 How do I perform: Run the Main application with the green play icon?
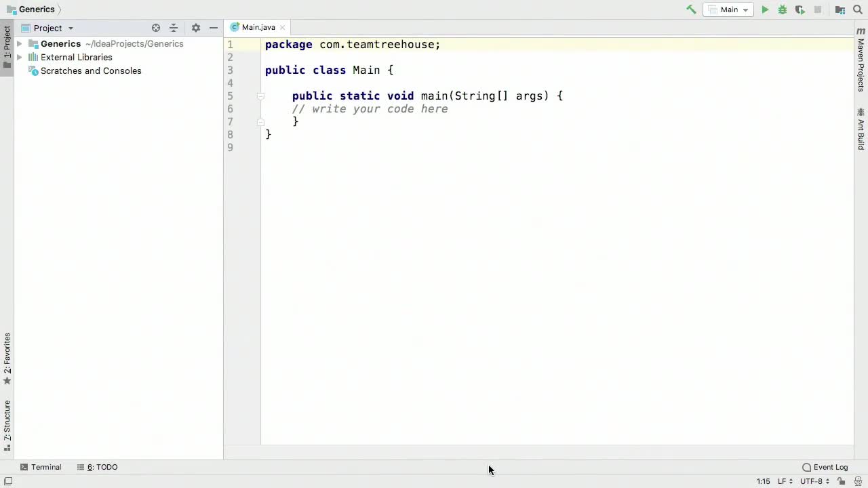(765, 9)
